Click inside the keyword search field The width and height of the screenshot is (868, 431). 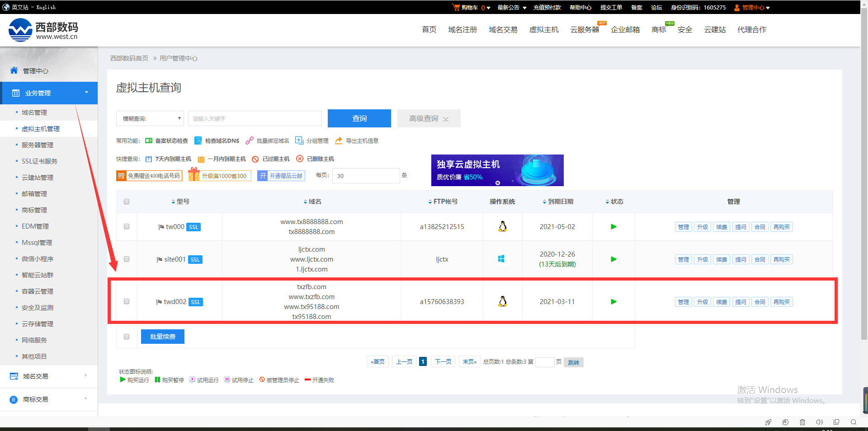[x=255, y=118]
